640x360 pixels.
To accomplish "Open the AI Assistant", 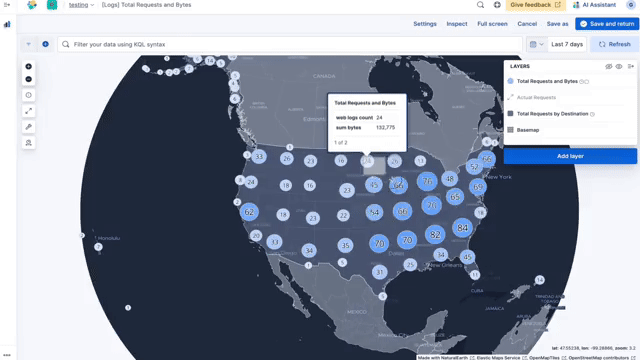I will pos(594,5).
